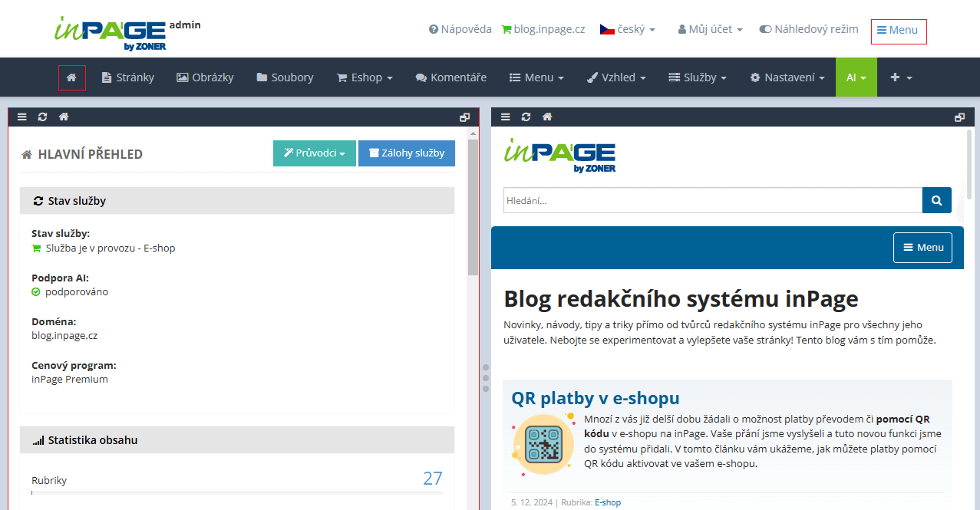Screen dimensions: 980x510
Task: Click the inPage by Zoner logo in blog preview
Action: coord(559,155)
